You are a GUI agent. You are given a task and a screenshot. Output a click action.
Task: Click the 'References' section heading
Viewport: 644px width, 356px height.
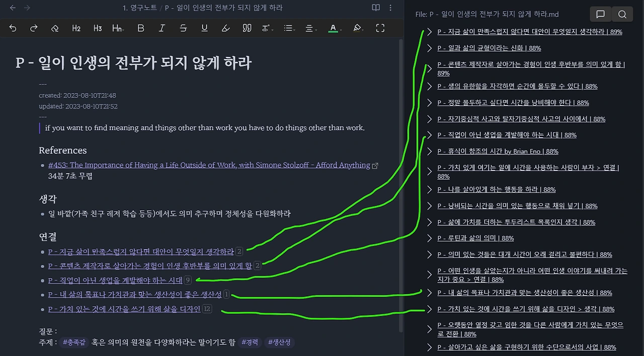[63, 150]
